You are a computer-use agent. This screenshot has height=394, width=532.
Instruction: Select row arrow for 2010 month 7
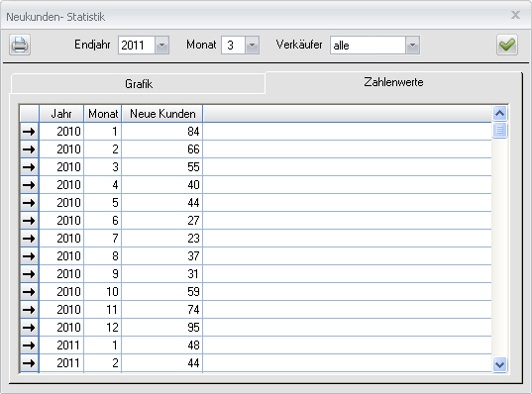pyautogui.click(x=29, y=239)
